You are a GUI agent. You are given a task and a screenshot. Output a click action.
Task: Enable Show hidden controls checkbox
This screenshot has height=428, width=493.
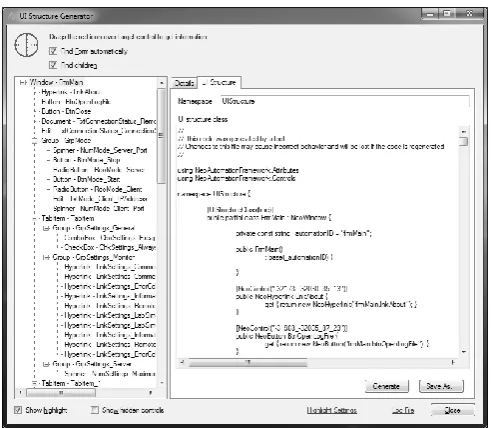95,410
